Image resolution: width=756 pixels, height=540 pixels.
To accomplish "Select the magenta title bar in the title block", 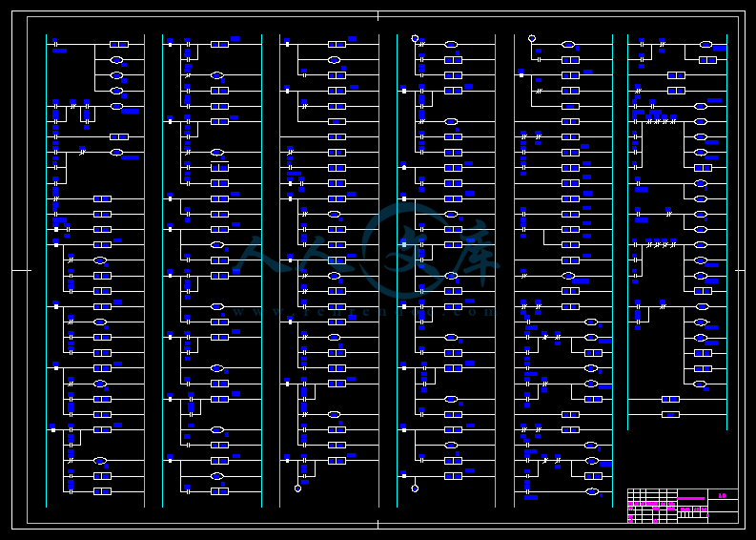I will 691,499.
